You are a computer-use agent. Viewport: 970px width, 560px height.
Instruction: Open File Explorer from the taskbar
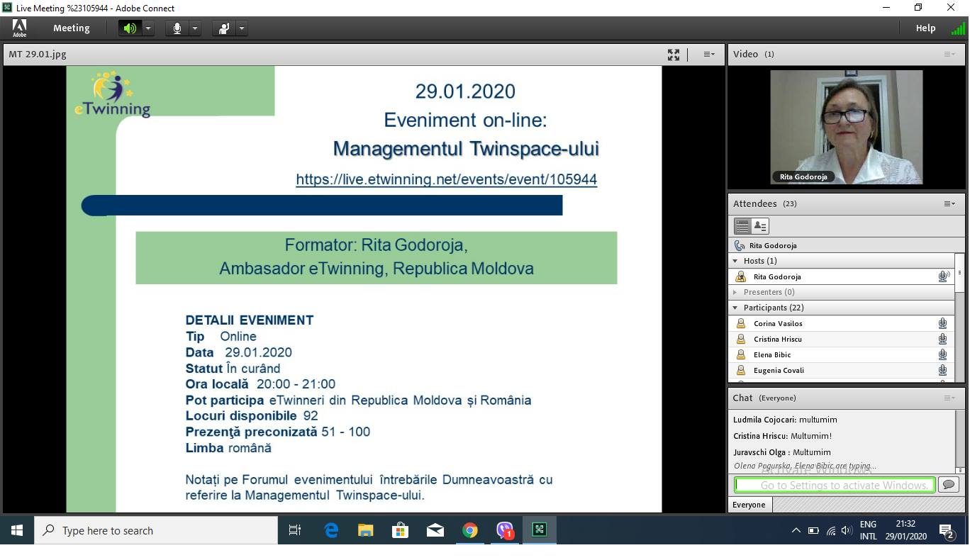[x=366, y=530]
